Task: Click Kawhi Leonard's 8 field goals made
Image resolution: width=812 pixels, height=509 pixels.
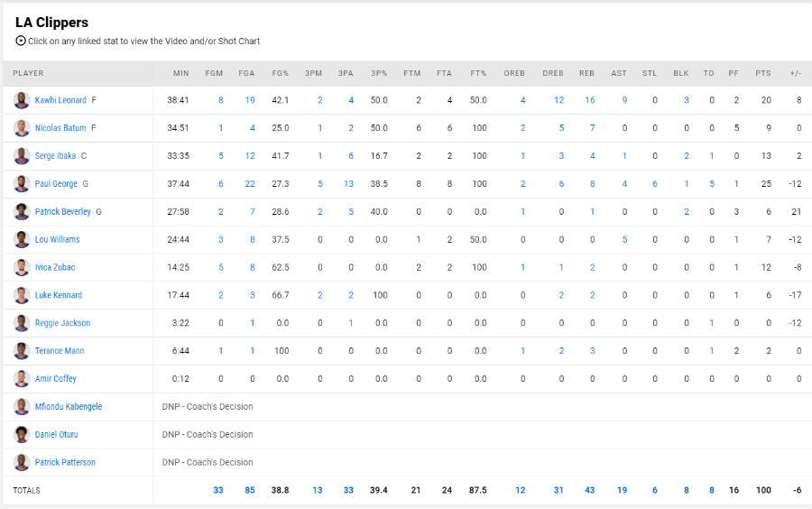Action: tap(221, 100)
